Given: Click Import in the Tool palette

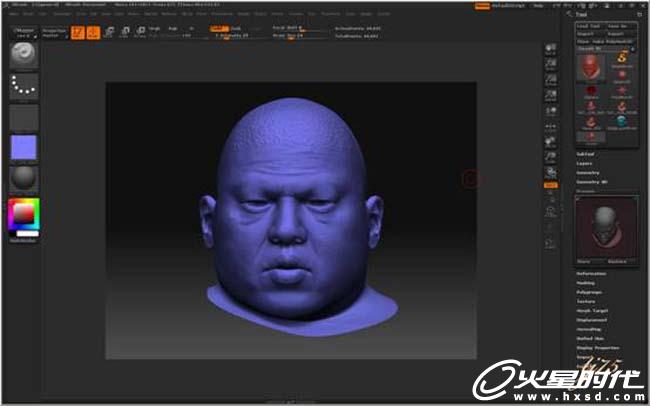Looking at the screenshot, I should 590,34.
